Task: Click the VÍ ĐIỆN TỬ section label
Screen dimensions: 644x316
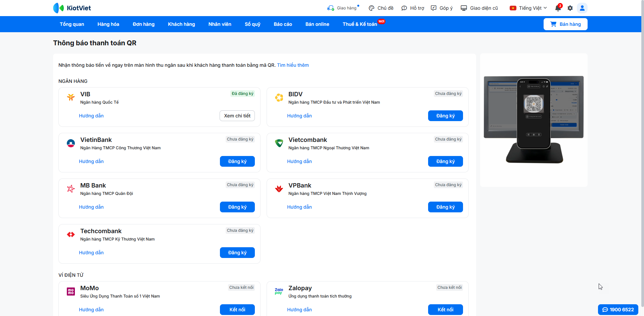Action: point(71,275)
